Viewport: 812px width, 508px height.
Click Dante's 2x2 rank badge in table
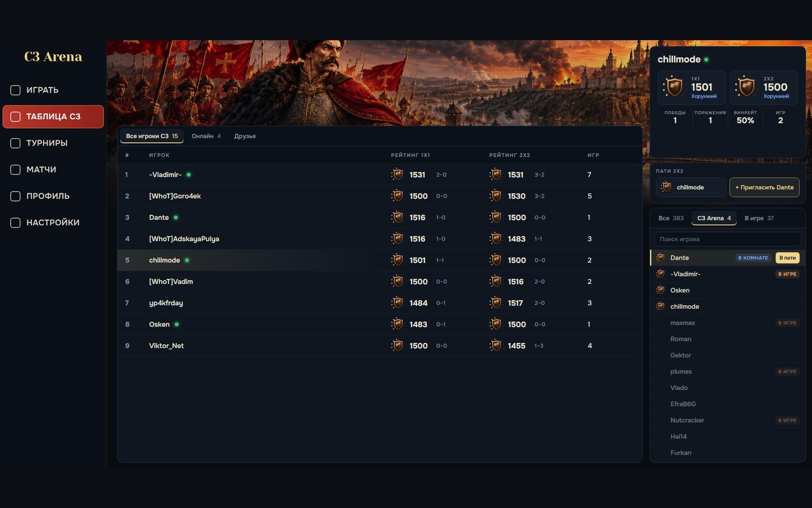496,217
